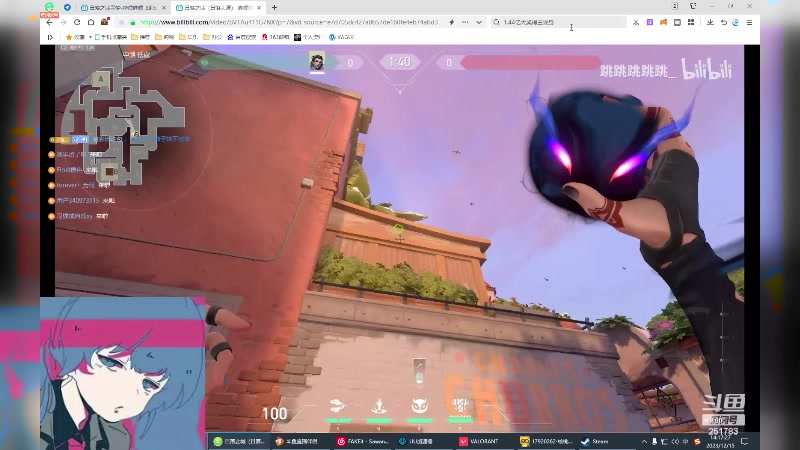Open NetEase music FAKEit taskbar item
Image resolution: width=800 pixels, height=450 pixels.
coord(362,441)
